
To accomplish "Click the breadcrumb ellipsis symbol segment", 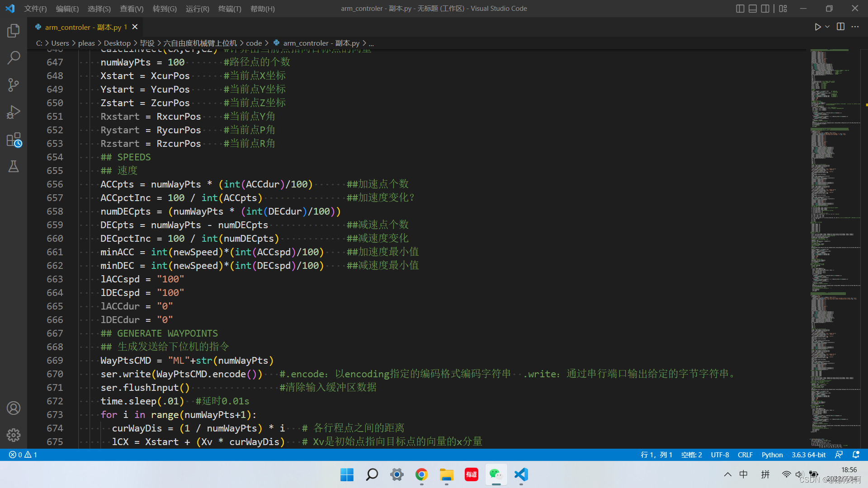I will [371, 43].
